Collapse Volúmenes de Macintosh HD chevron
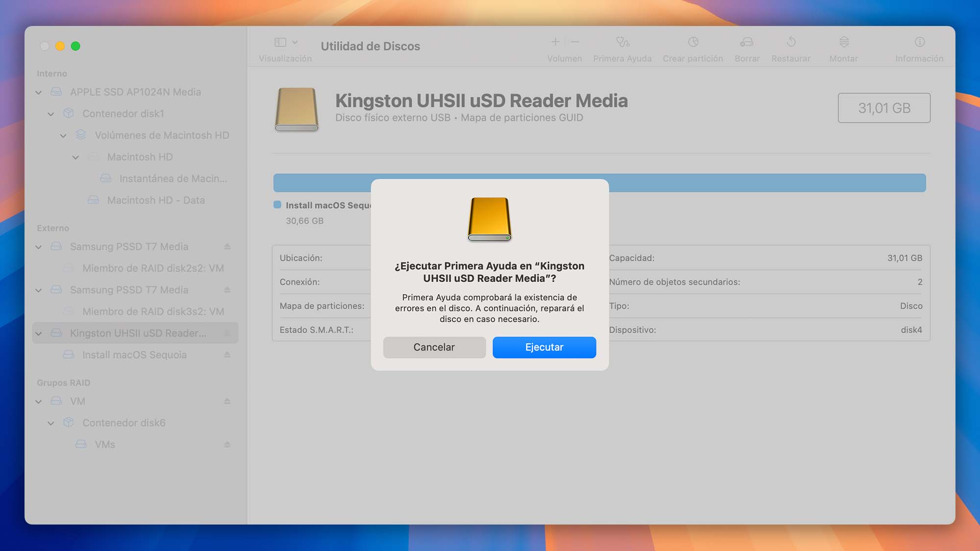This screenshot has width=980, height=551. [63, 136]
